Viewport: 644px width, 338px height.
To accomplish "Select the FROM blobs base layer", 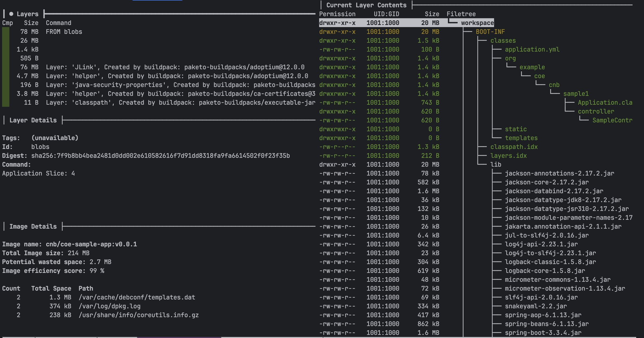I will click(x=64, y=32).
